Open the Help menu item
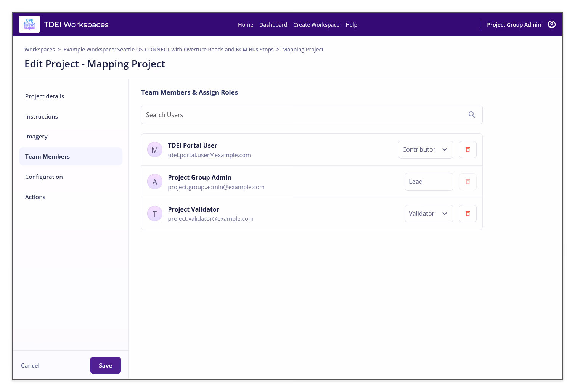 coord(351,25)
